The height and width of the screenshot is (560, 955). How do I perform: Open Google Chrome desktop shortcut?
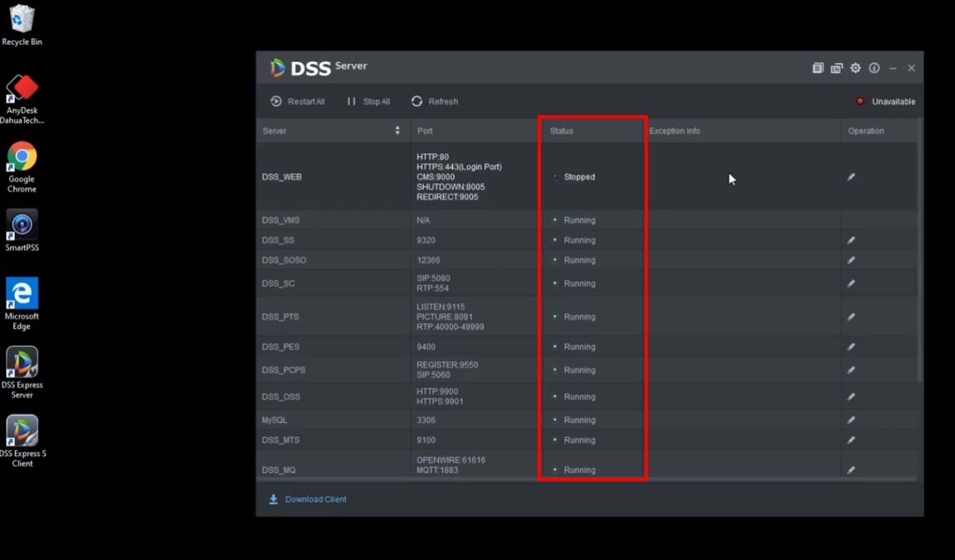pyautogui.click(x=22, y=168)
